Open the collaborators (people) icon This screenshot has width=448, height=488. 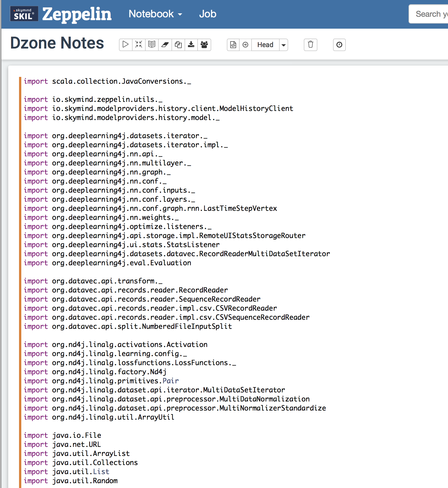(x=204, y=45)
